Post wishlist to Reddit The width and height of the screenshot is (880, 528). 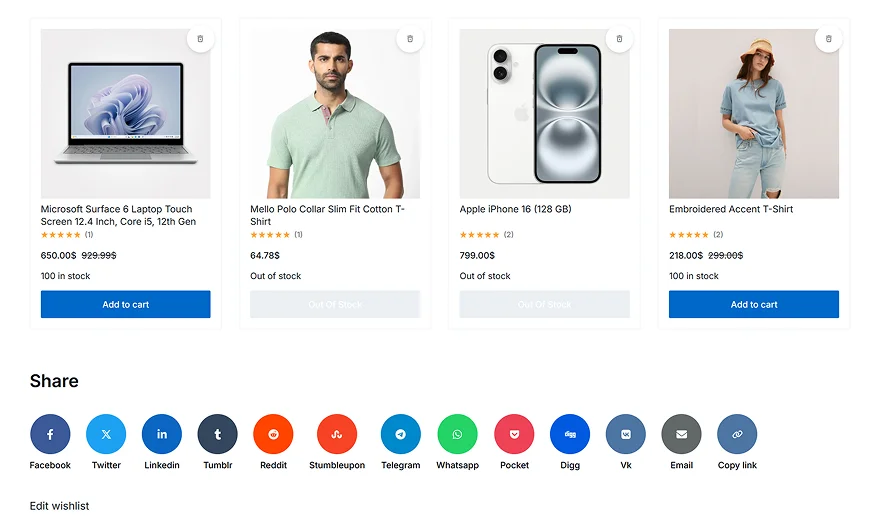click(x=273, y=435)
